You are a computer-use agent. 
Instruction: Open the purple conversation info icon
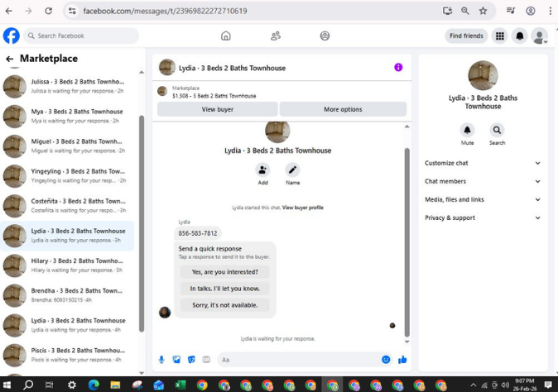pyautogui.click(x=398, y=67)
